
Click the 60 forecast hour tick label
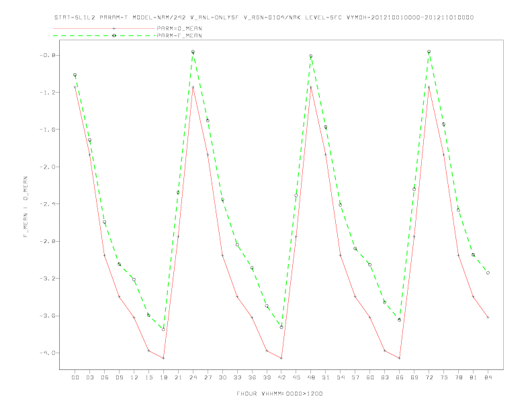[x=370, y=377]
